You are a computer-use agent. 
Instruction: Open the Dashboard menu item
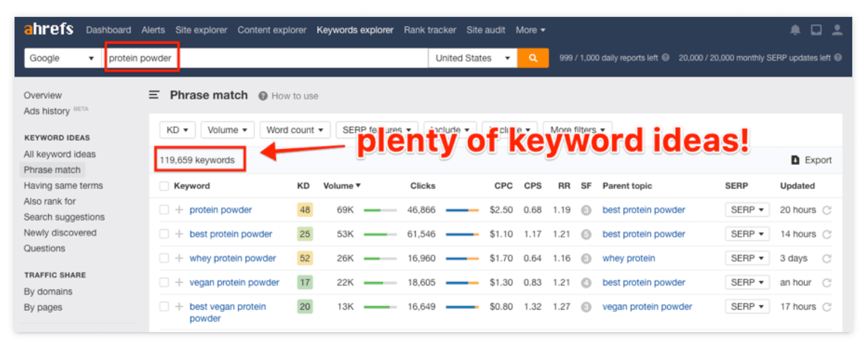tap(108, 30)
